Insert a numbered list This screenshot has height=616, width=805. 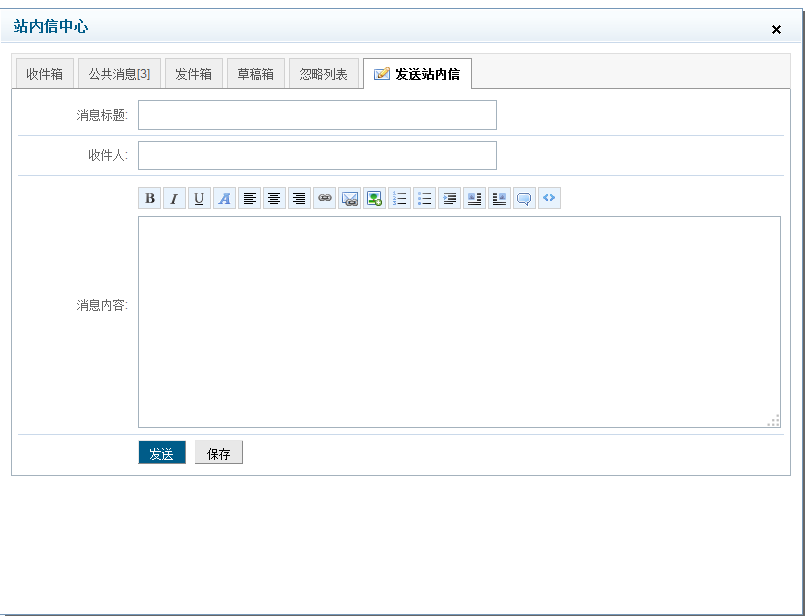coord(399,198)
